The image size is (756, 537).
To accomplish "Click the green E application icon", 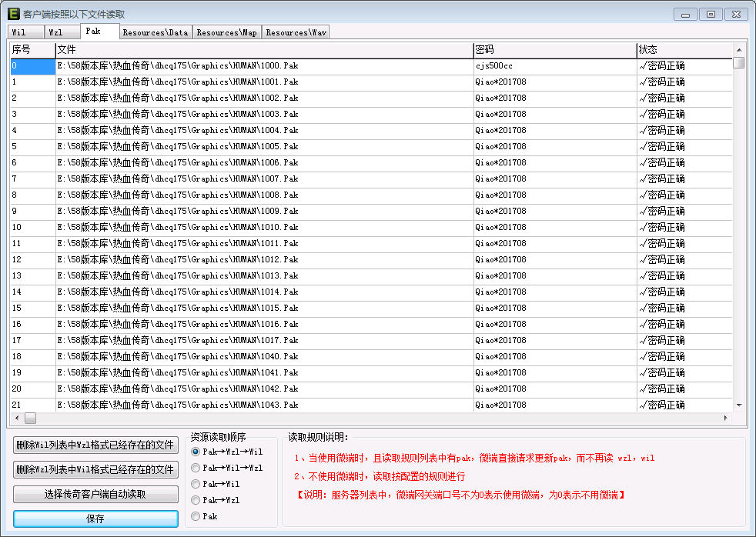I will (13, 14).
